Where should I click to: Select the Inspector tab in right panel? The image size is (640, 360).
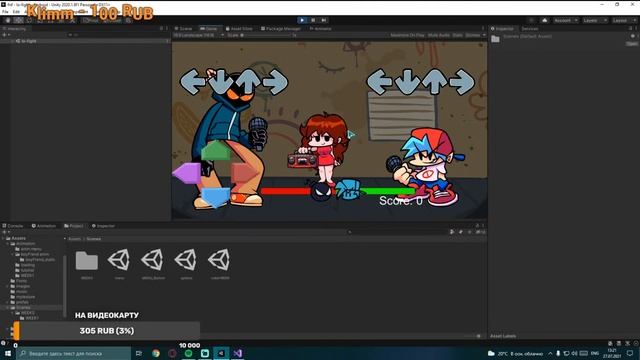pyautogui.click(x=502, y=29)
